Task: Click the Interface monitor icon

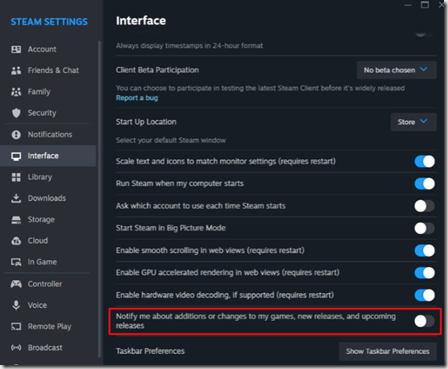Action: click(x=16, y=156)
